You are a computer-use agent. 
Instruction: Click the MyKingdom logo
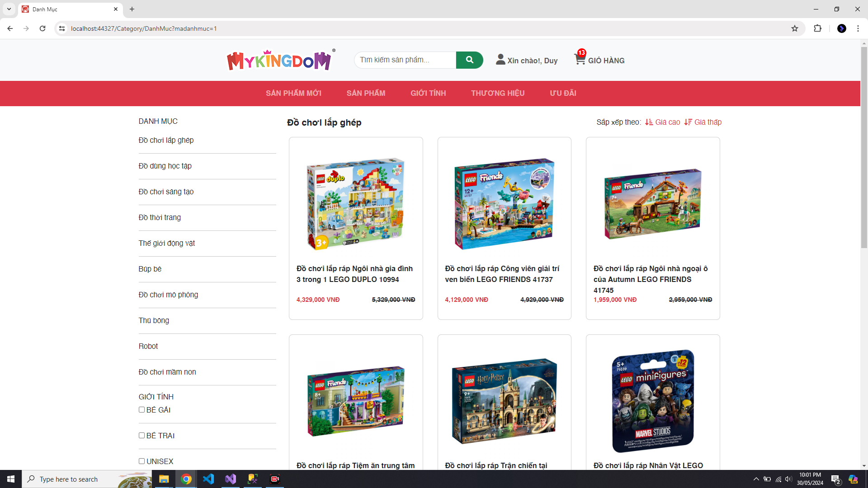coord(281,60)
